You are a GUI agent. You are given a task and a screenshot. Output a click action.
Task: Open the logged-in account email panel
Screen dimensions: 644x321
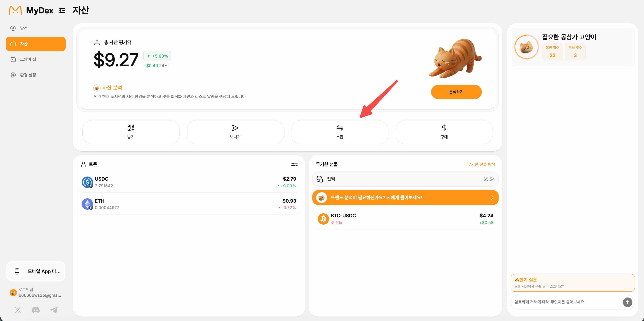(36, 292)
